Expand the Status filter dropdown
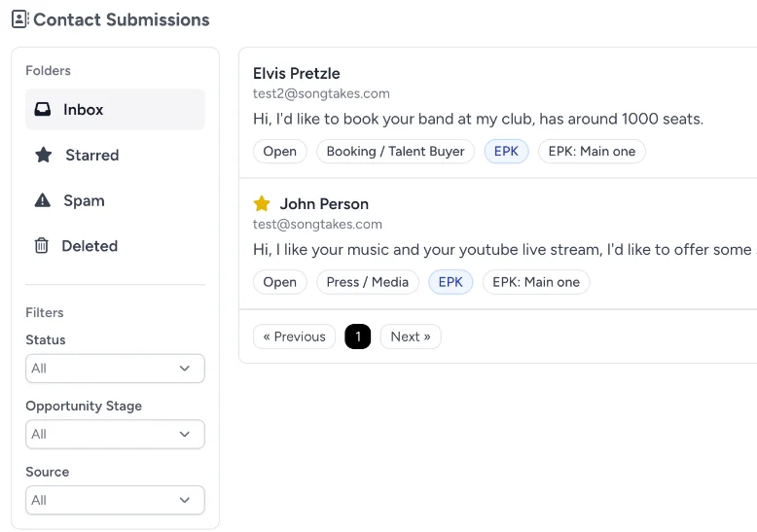Viewport: 757px width, 532px height. coord(115,369)
